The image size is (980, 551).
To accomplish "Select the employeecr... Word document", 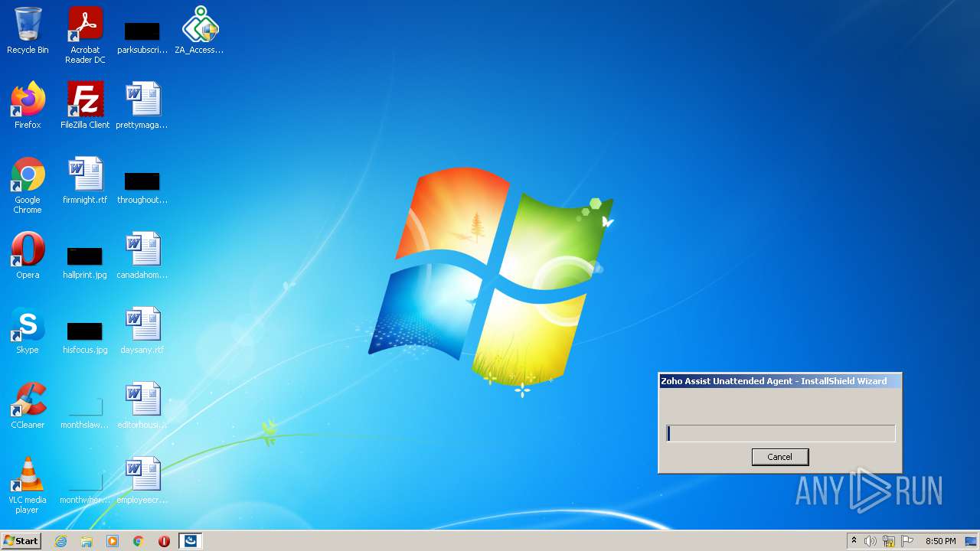I will (x=142, y=481).
